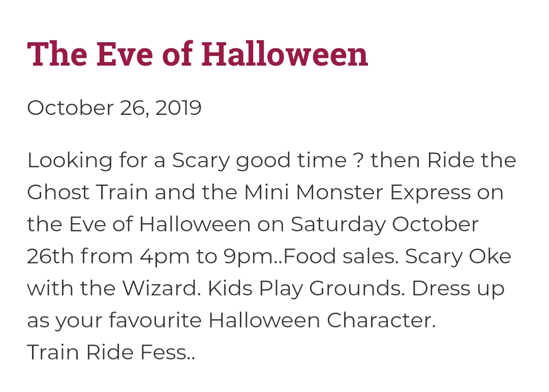Click the Scary Oke text
This screenshot has height=392, width=549.
click(458, 257)
